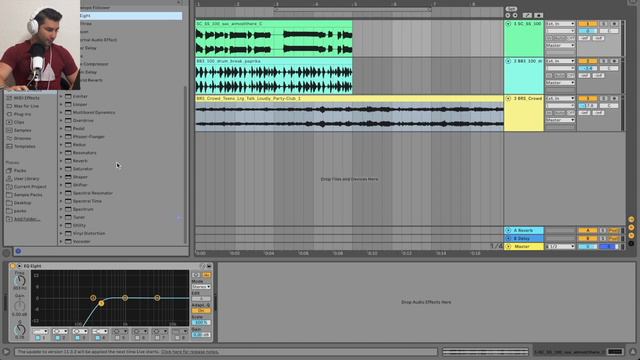Click the EQ Eight output Gain field
The height and width of the screenshot is (360, 640).
click(x=201, y=335)
